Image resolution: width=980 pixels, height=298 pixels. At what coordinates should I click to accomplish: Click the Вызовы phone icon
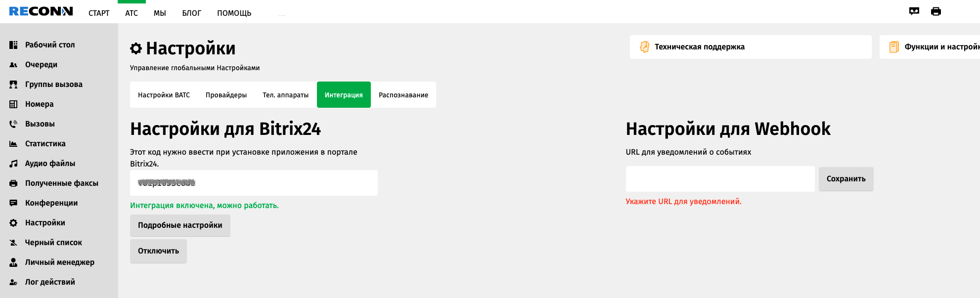click(13, 124)
